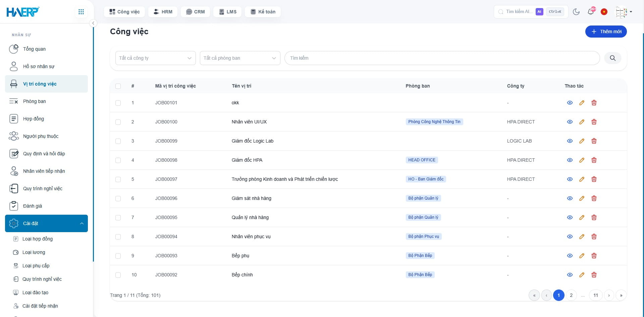Click the search magnifier button
The width and height of the screenshot is (644, 317).
tap(612, 58)
